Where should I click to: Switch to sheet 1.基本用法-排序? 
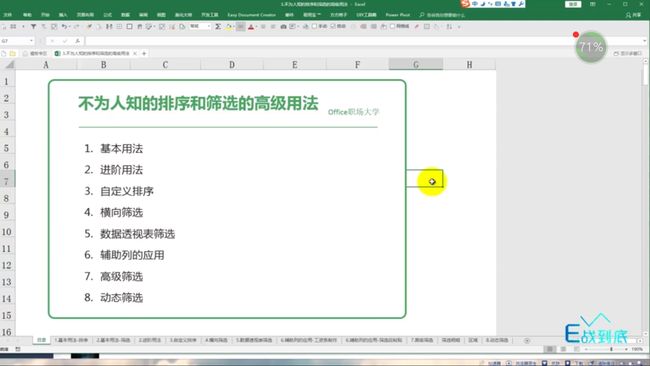(71, 340)
